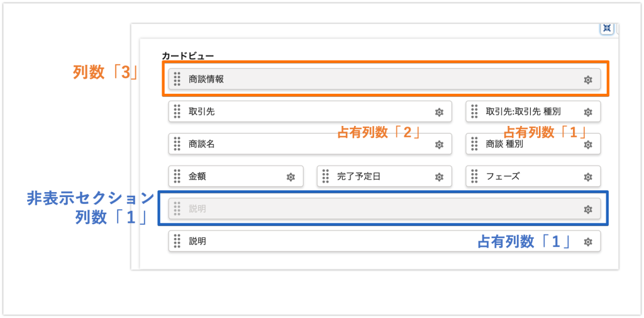Screen dimensions: 644x318
Task: Open gear settings for 金額 field
Action: click(x=291, y=178)
